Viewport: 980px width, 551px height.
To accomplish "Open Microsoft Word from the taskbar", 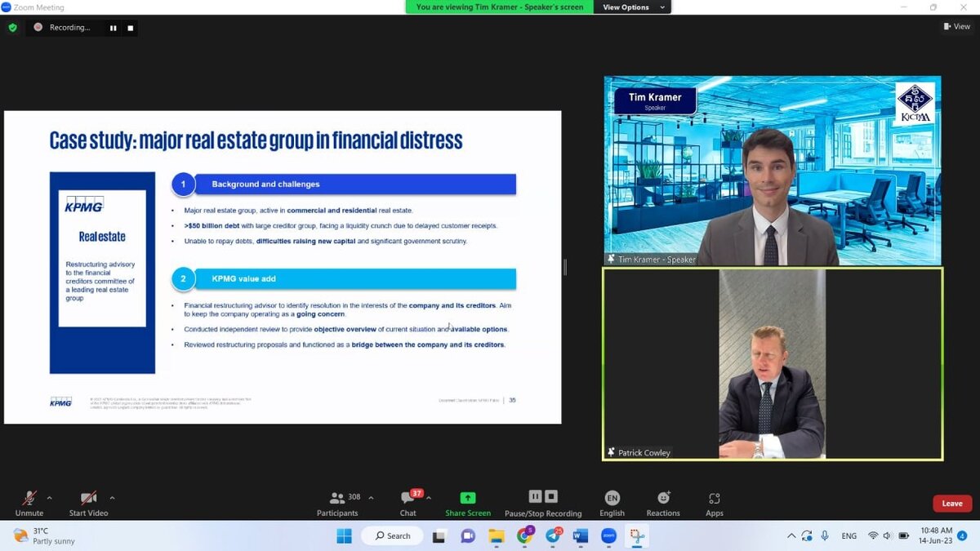I will point(581,535).
